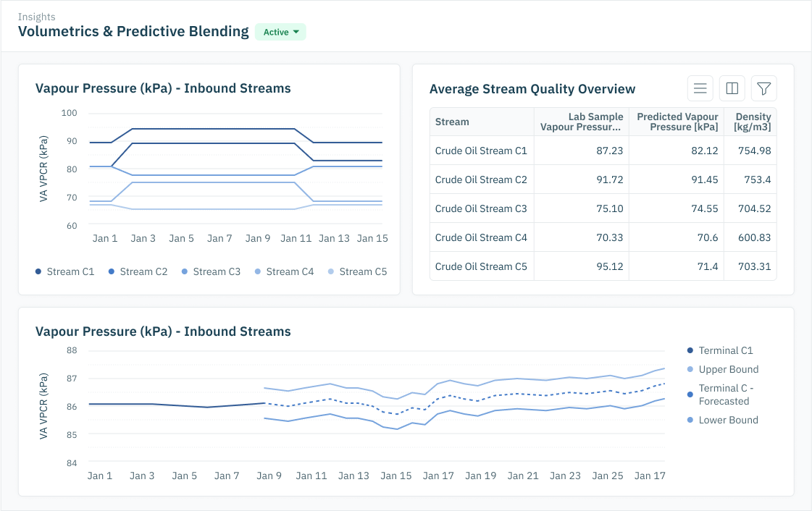The width and height of the screenshot is (812, 511).
Task: Click the 704.52 density cell
Action: pyautogui.click(x=750, y=208)
